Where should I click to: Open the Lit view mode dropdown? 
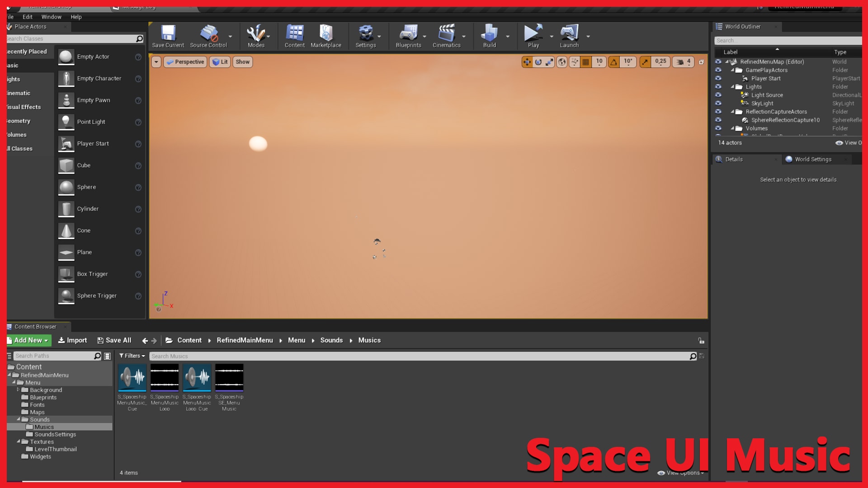220,62
